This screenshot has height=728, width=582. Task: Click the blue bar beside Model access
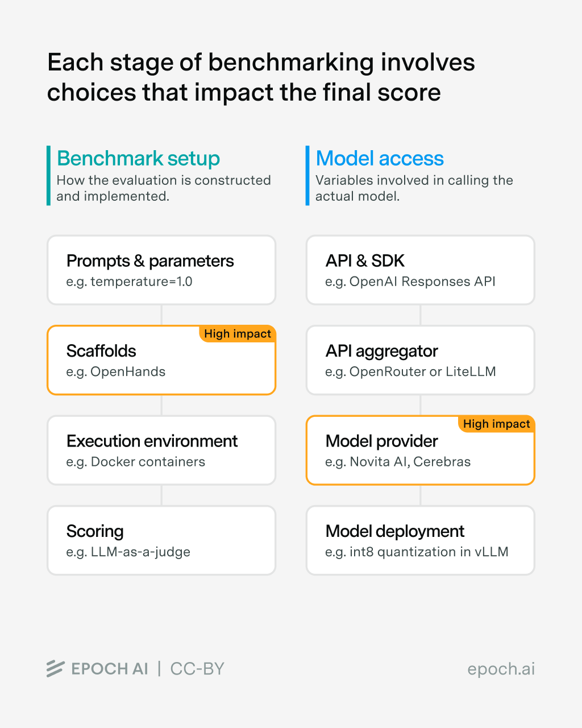[x=307, y=175]
